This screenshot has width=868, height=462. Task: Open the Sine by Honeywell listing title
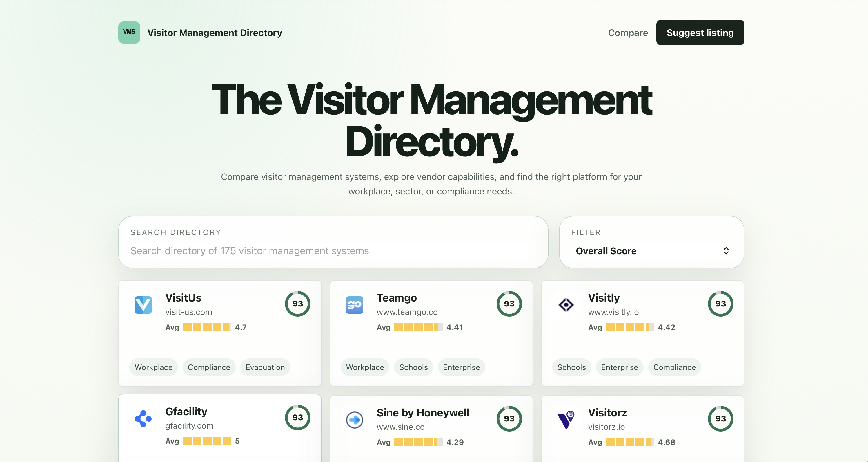click(423, 413)
